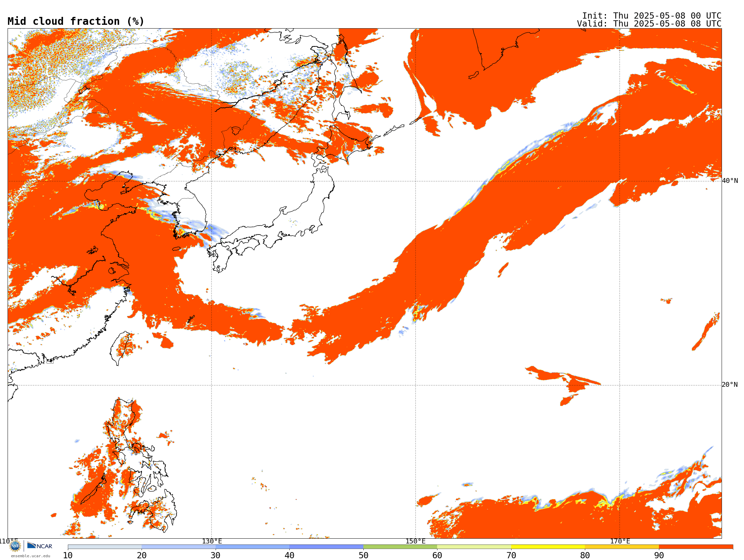The width and height of the screenshot is (744, 560).
Task: Pick the above-90 orange-red colorbar segment
Action: 696,547
